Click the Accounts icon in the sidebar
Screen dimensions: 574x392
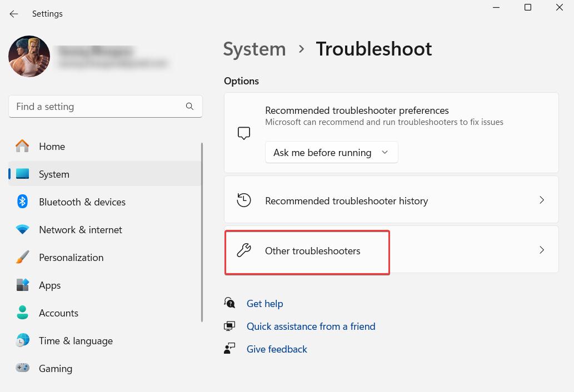[22, 313]
